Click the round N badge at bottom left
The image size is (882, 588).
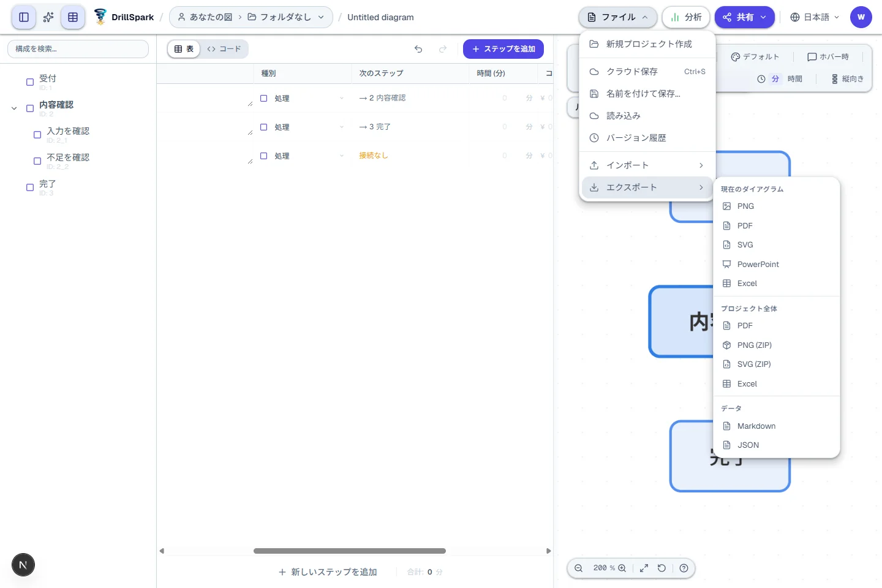[23, 565]
